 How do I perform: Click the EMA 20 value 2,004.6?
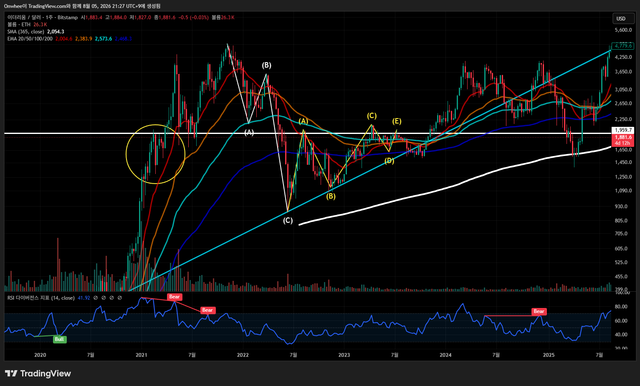click(64, 39)
